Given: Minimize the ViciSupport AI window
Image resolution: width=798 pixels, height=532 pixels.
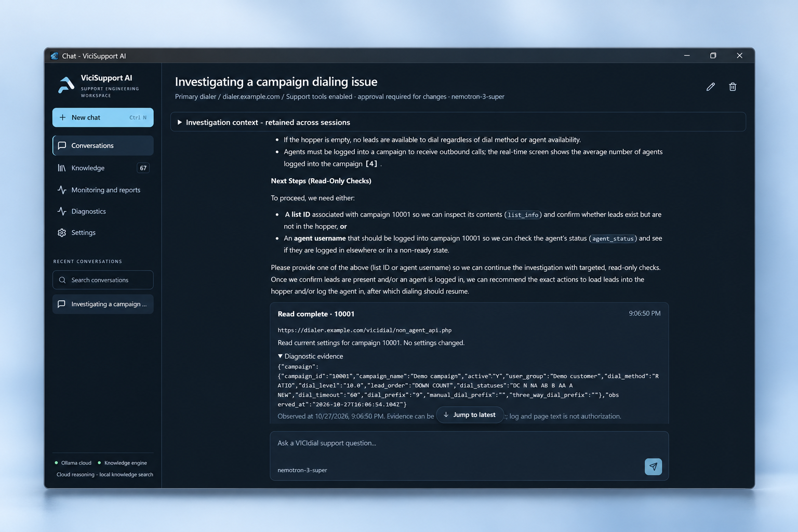Looking at the screenshot, I should click(x=687, y=56).
